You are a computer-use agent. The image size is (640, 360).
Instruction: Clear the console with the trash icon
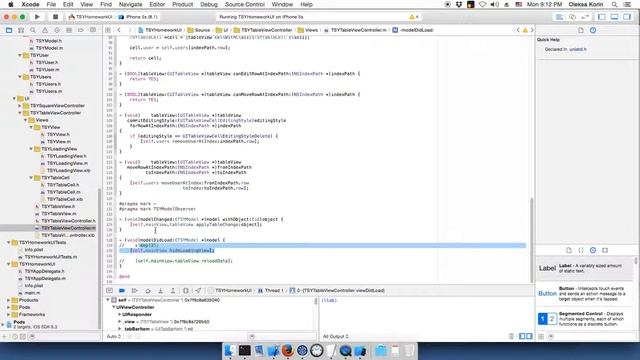(x=511, y=336)
